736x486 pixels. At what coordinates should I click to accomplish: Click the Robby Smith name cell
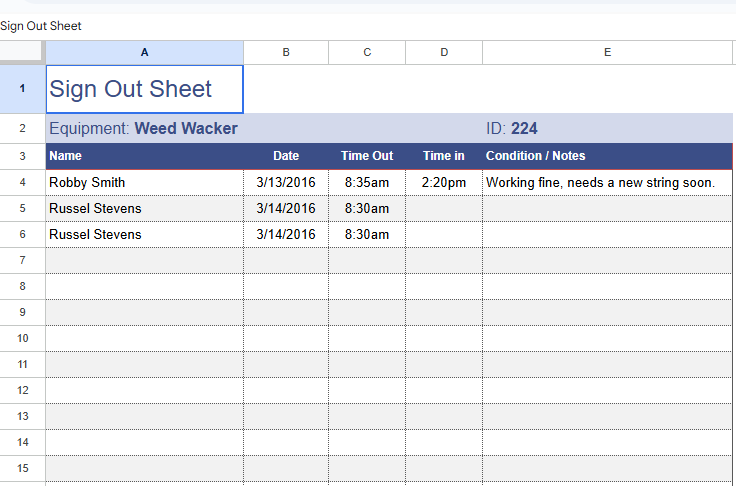pos(144,182)
